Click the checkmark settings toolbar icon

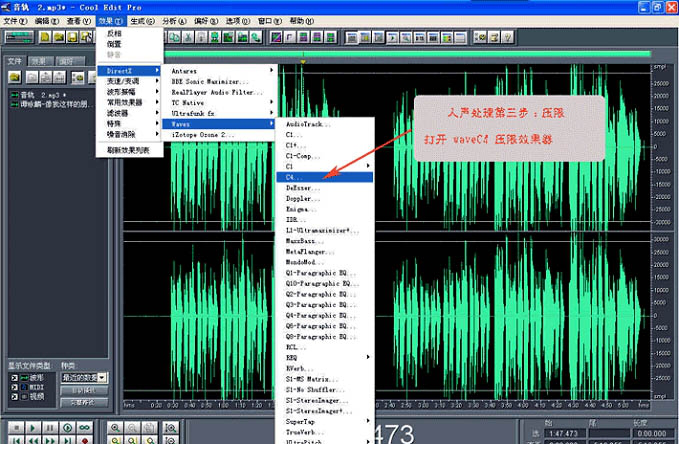480,38
